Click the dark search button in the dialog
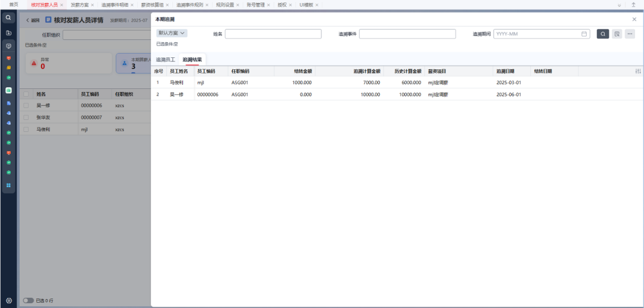This screenshot has height=308, width=644. 602,34
